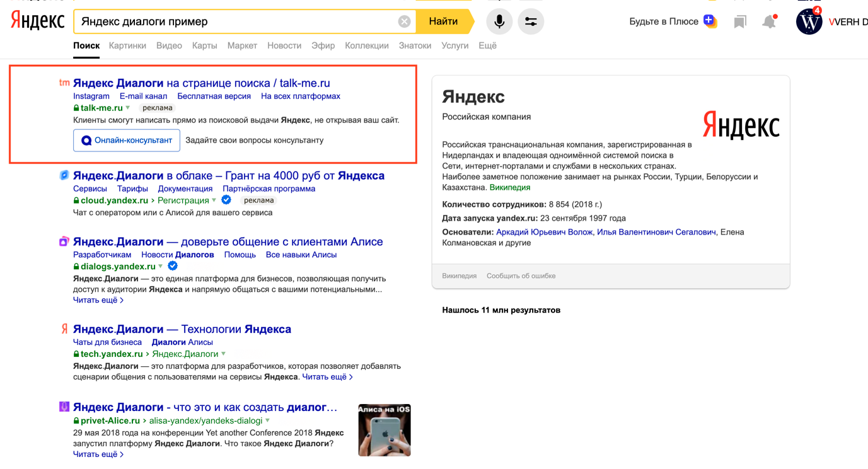Click the Plus badge icon

click(710, 21)
